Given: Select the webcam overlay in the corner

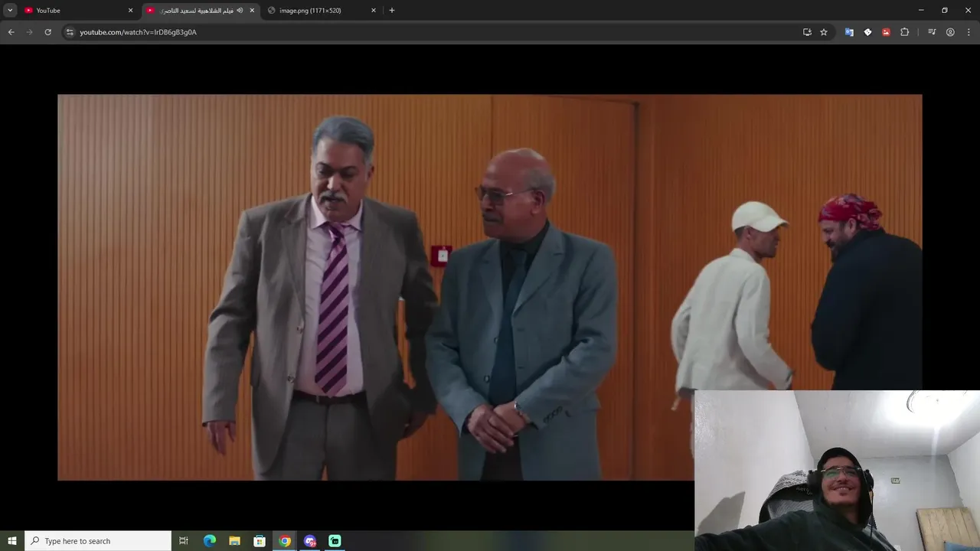Looking at the screenshot, I should tap(837, 471).
